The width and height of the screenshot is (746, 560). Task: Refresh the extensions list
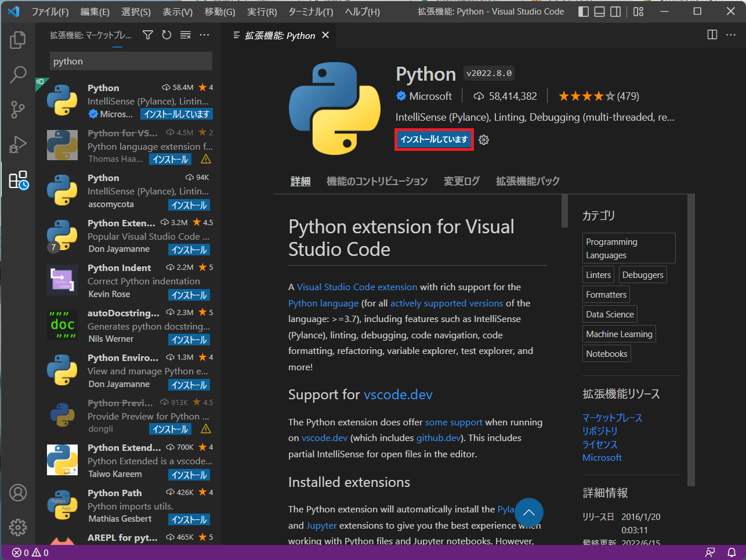(168, 34)
